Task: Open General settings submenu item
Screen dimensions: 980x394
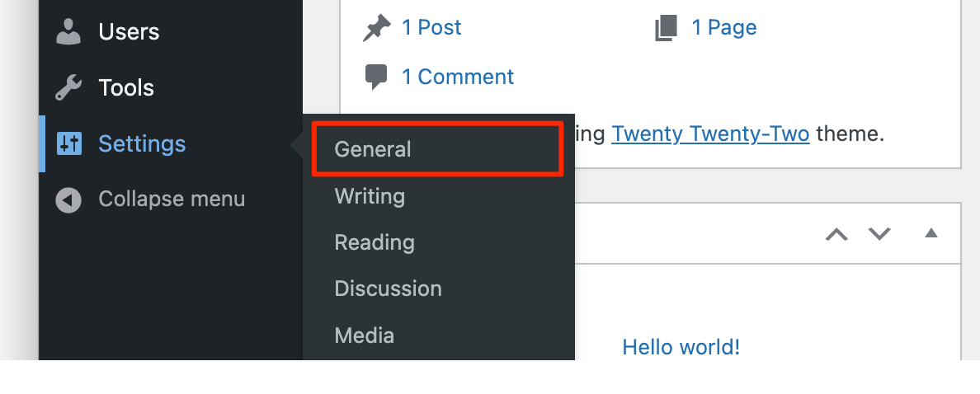Action: (373, 149)
